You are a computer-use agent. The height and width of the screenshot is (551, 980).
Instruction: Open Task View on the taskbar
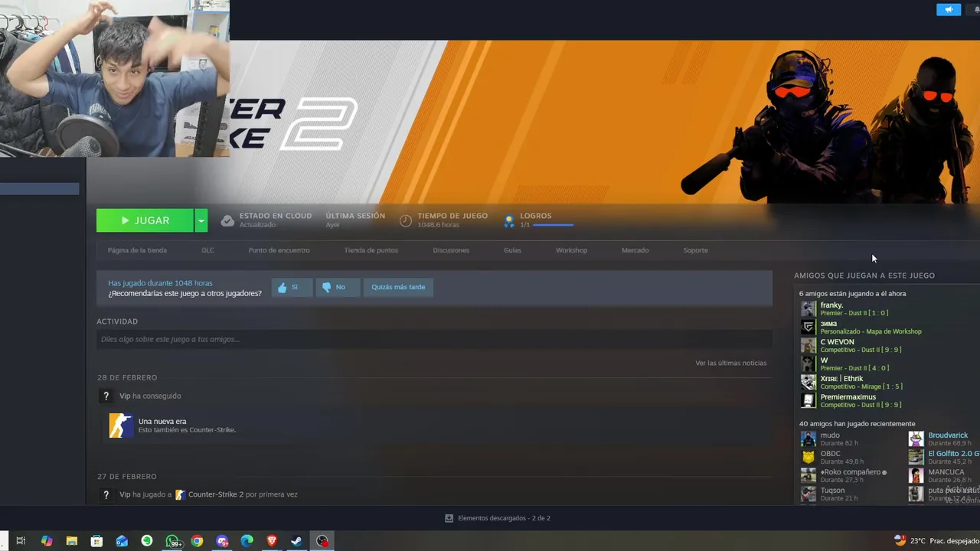click(21, 541)
